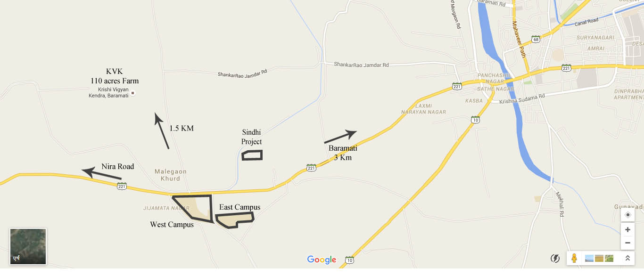
Task: Click the my-location target icon
Action: (627, 215)
